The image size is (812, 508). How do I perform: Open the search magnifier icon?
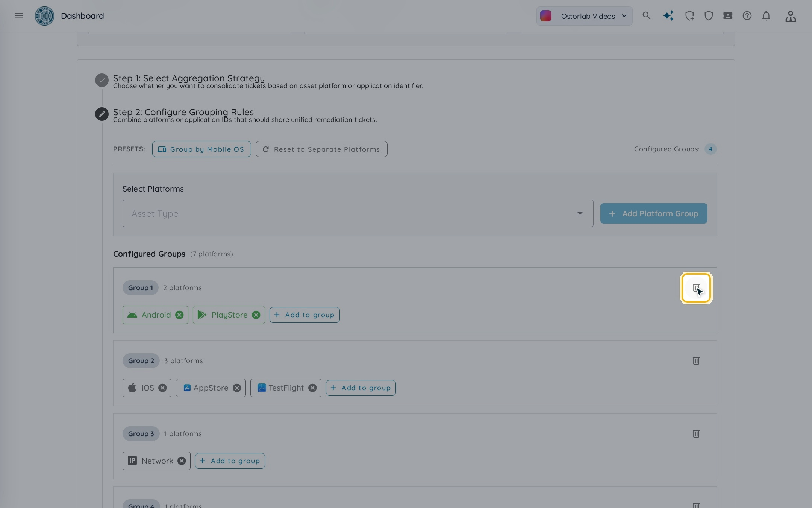click(x=646, y=16)
